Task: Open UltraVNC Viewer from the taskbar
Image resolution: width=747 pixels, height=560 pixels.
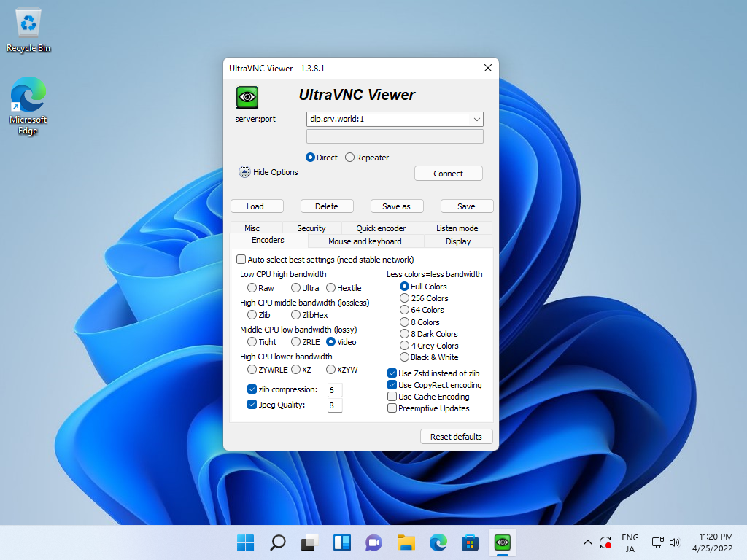Action: (502, 542)
